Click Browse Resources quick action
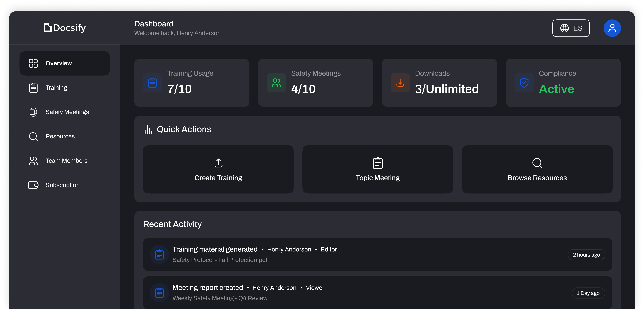The width and height of the screenshot is (644, 309). point(537,169)
